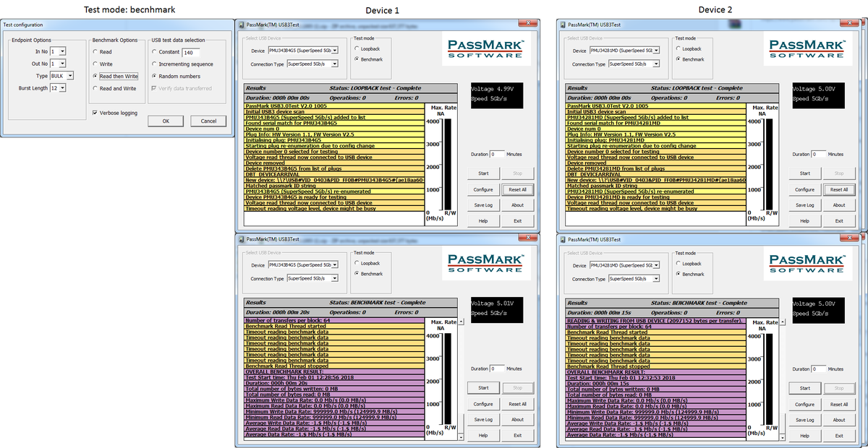Select log line 'Found serial match for PMU343B4G5'
Viewport: 868px width, 448px height.
[x=333, y=123]
